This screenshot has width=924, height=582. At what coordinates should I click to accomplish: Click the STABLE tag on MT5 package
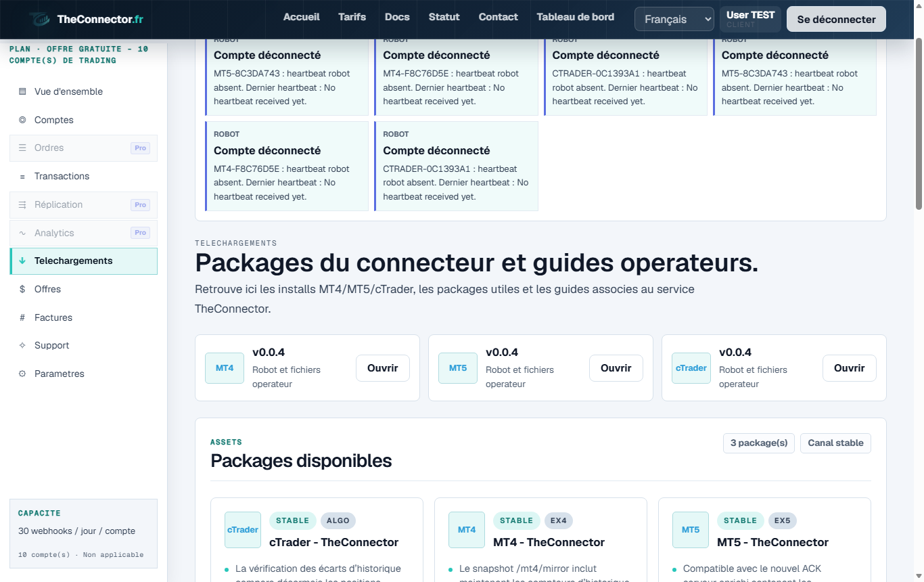(x=740, y=520)
